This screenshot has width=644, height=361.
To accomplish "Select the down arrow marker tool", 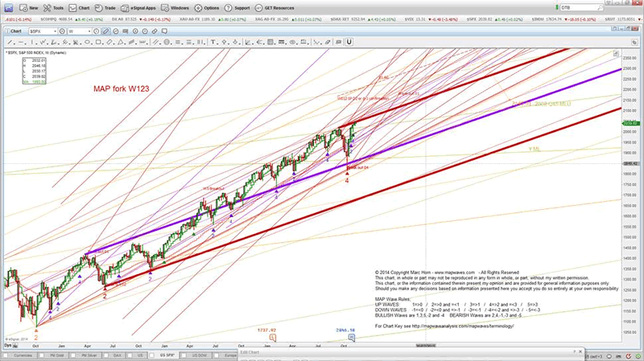I will coord(235,42).
